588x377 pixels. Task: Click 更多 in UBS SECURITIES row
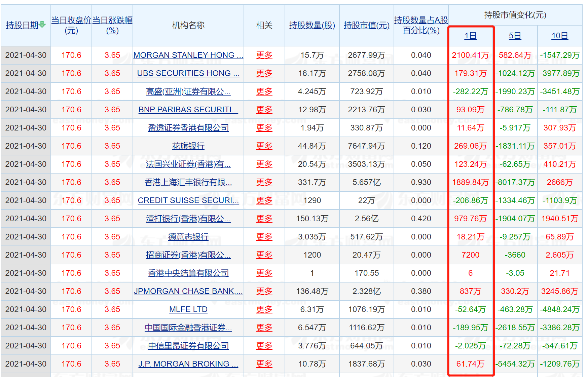tap(264, 73)
